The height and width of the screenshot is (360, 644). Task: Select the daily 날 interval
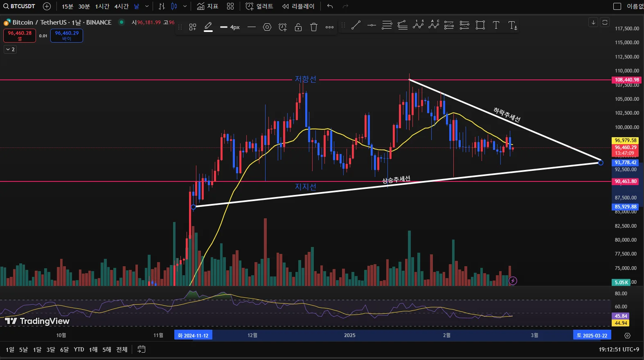point(137,6)
